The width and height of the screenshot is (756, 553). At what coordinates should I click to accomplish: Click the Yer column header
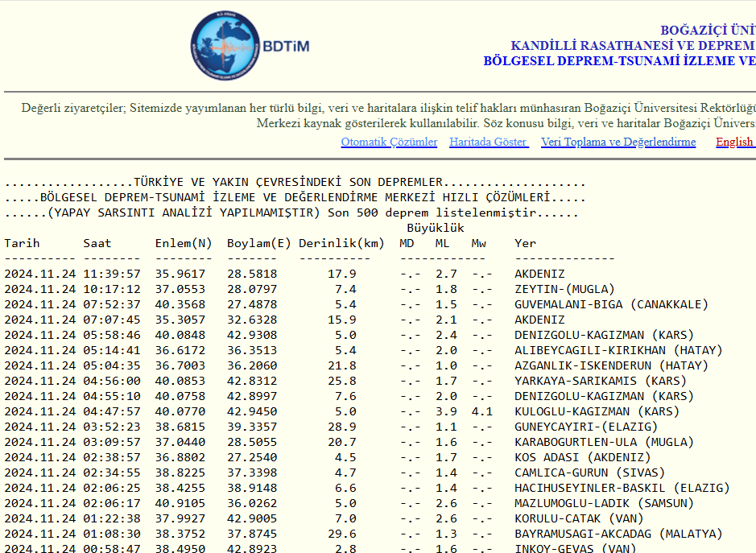click(x=526, y=243)
